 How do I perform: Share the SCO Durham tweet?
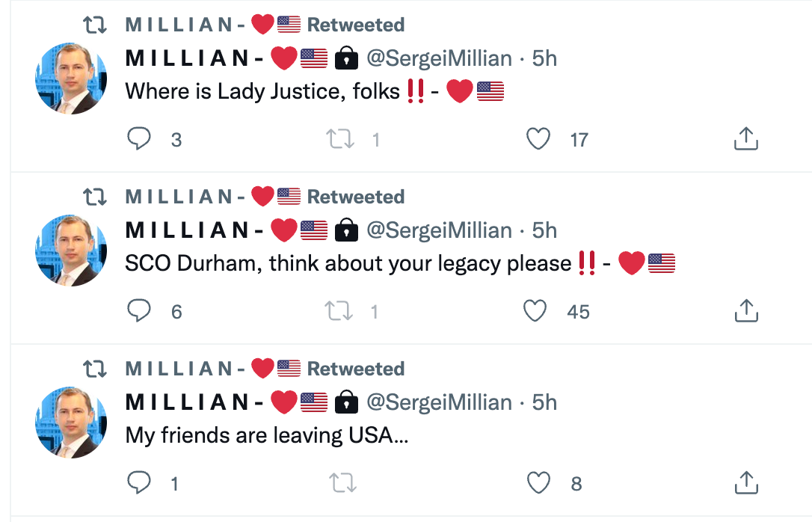[746, 311]
